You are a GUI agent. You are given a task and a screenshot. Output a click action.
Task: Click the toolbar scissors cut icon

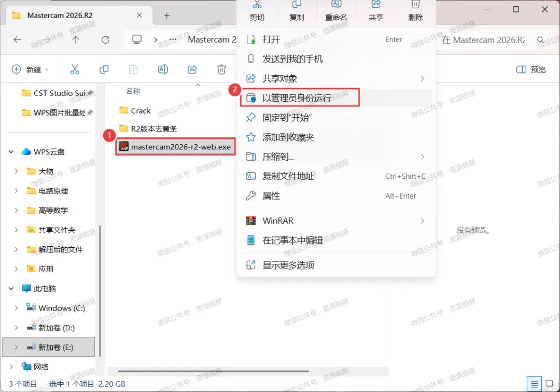(75, 69)
